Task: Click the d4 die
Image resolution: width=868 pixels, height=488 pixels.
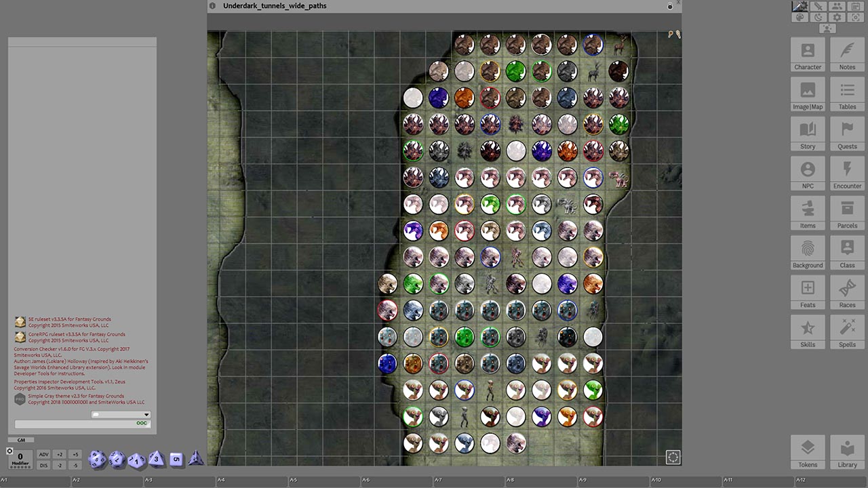Action: [x=196, y=457]
